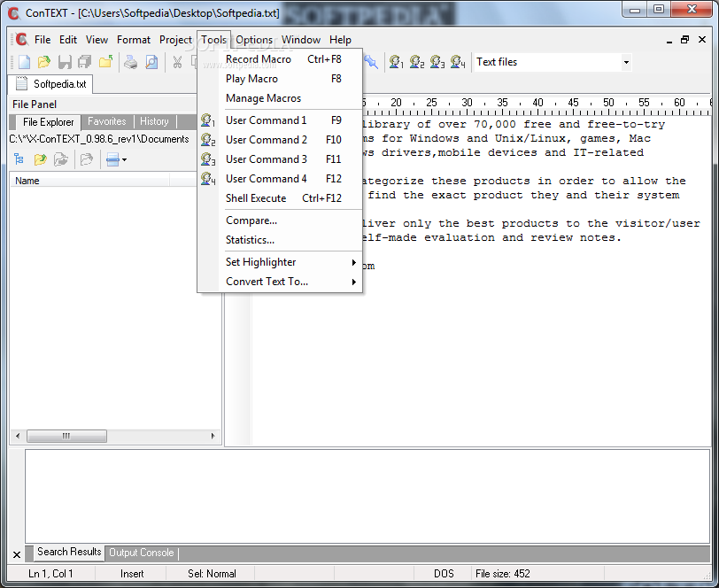Switch to History tab

point(154,121)
